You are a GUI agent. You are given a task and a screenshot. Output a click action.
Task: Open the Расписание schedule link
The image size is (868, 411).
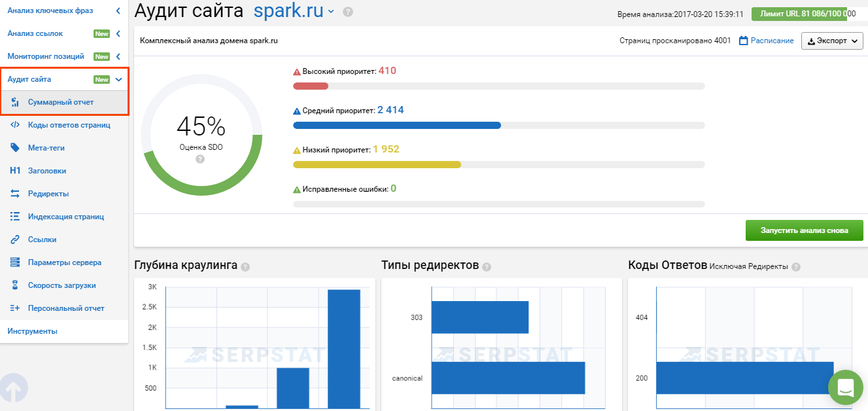click(766, 41)
